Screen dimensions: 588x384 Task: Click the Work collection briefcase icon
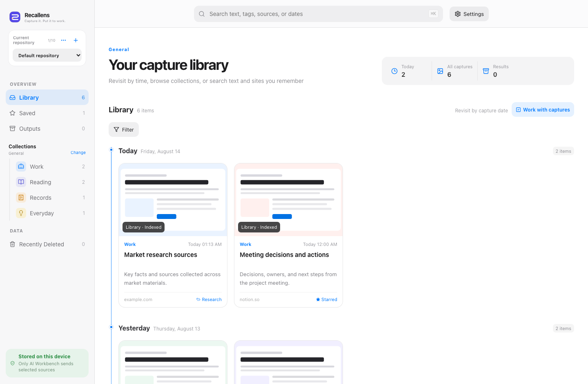click(21, 167)
